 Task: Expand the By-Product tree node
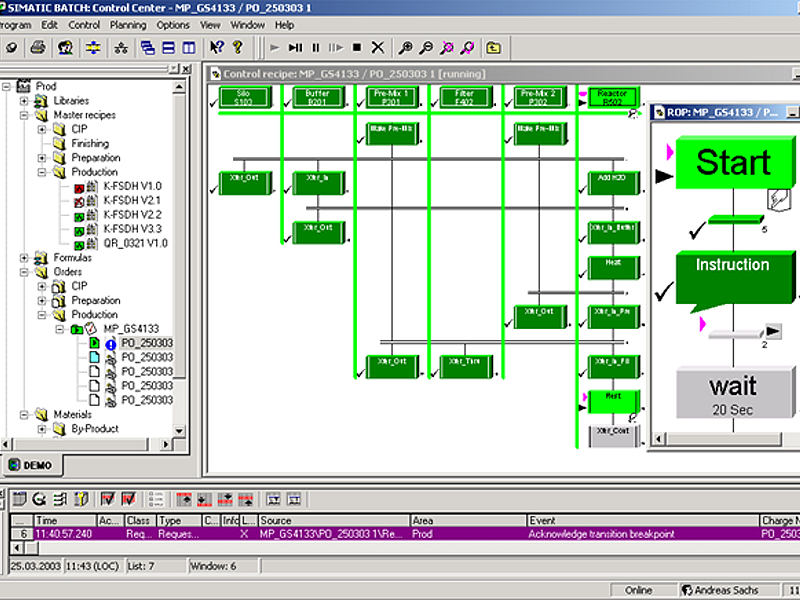click(42, 429)
